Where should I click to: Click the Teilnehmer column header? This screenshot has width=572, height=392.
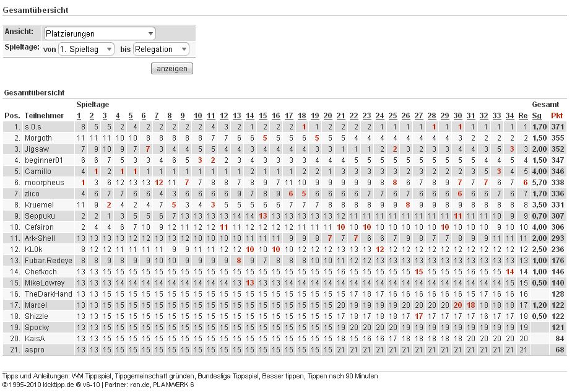(44, 116)
